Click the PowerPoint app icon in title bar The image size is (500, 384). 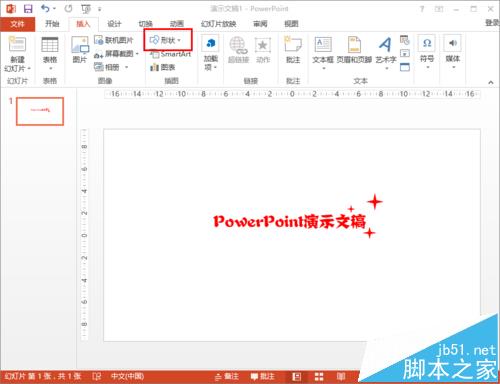click(x=11, y=9)
